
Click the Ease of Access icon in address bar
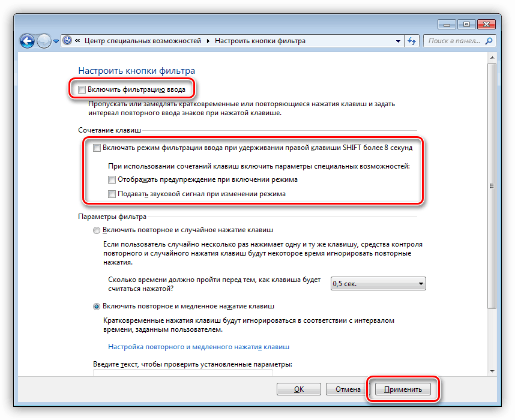pos(67,40)
